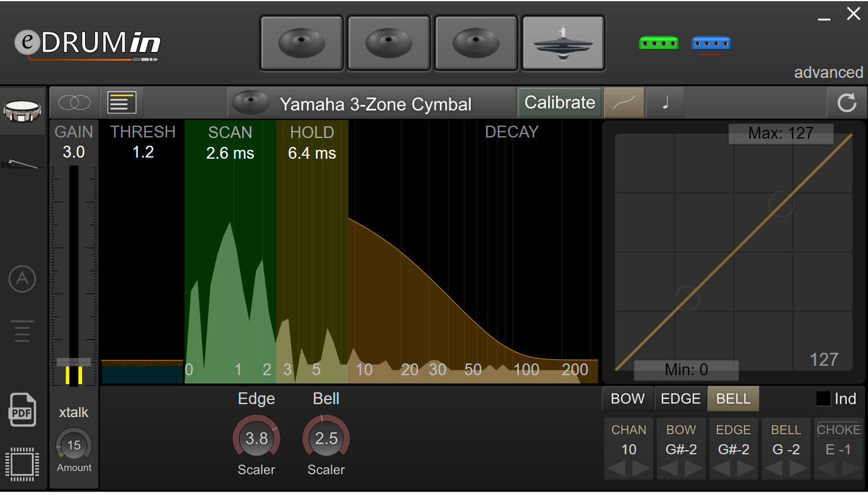Image resolution: width=868 pixels, height=495 pixels.
Task: Open the PDF manual icon
Action: pyautogui.click(x=22, y=409)
